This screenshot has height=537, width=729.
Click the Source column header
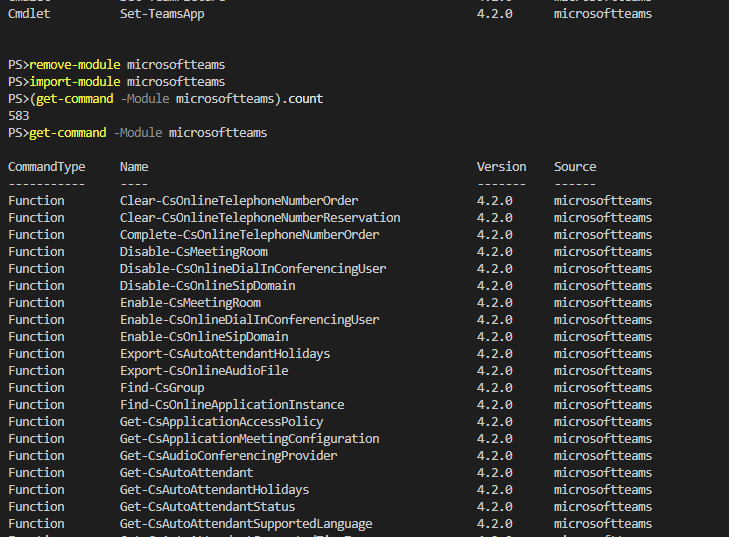575,167
